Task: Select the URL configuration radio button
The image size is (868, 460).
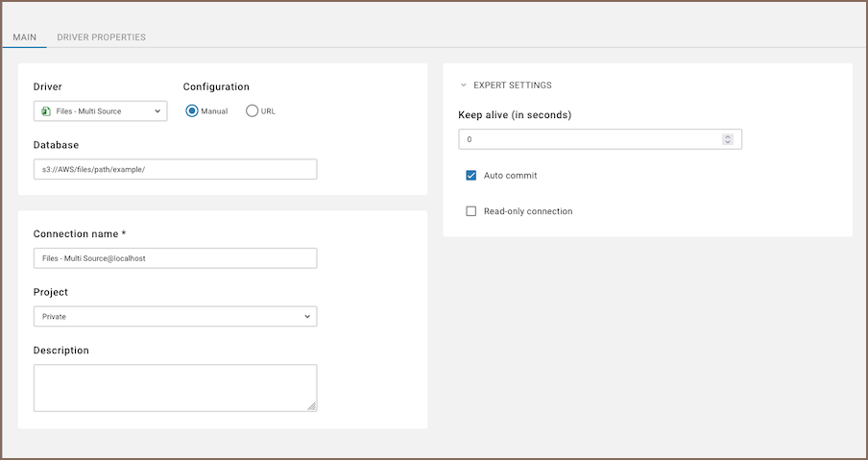Action: [252, 110]
